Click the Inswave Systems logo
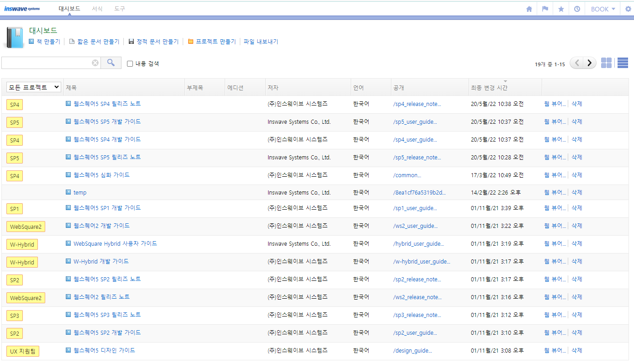 coord(22,9)
